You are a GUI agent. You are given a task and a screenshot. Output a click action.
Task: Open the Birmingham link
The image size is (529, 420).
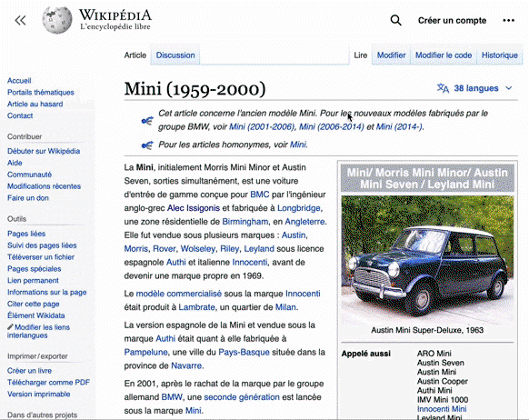point(245,222)
